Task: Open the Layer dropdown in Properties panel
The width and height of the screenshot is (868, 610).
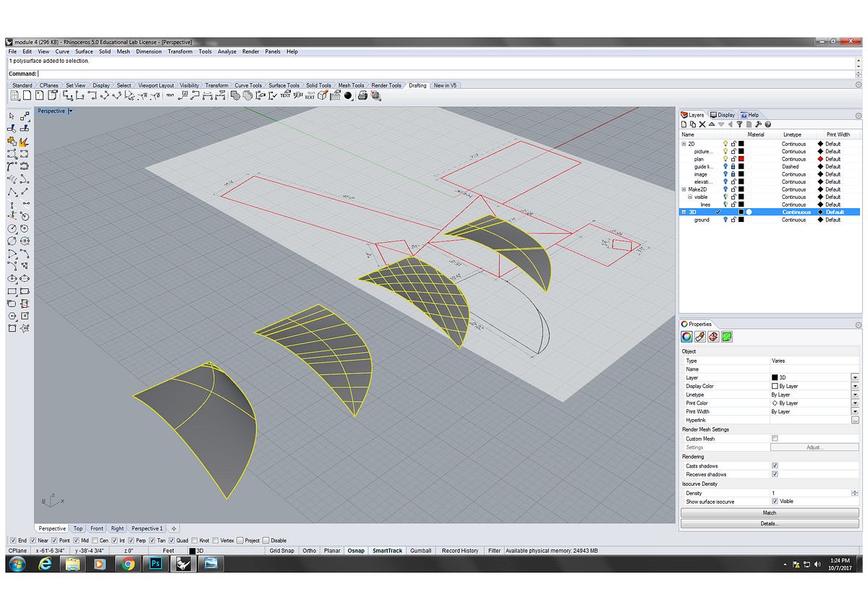Action: 854,377
